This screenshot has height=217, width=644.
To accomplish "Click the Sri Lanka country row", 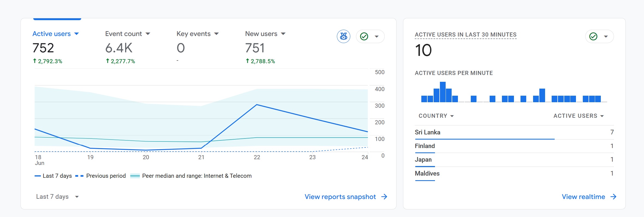I will (x=514, y=132).
